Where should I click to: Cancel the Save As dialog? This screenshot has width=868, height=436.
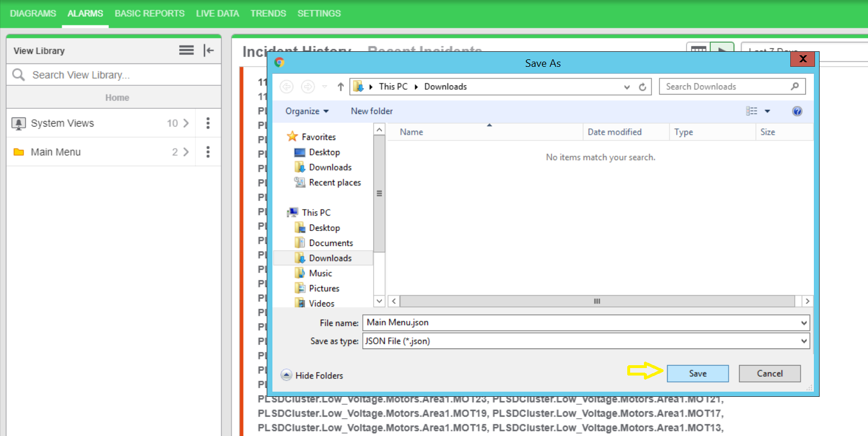click(770, 374)
